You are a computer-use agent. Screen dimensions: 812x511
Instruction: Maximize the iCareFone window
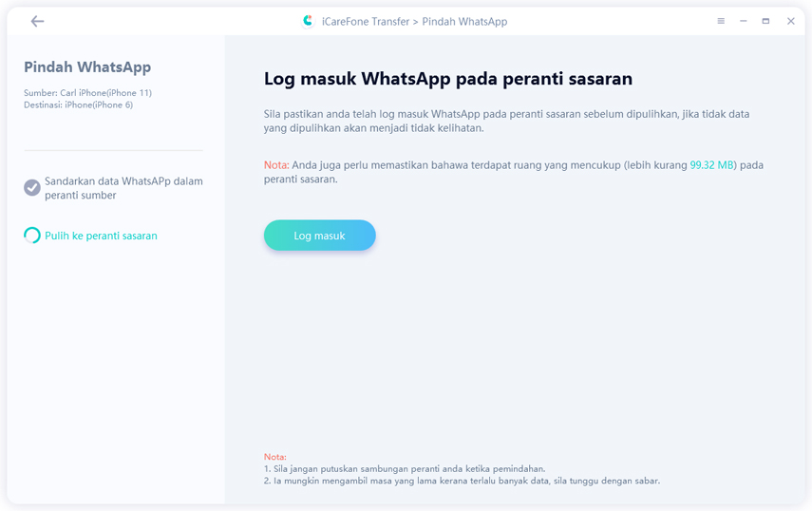(766, 21)
